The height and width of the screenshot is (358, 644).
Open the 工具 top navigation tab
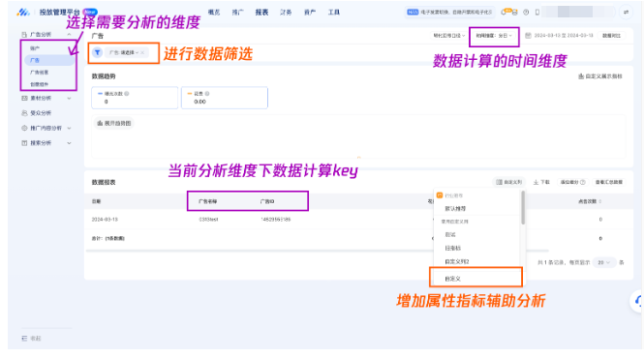333,13
